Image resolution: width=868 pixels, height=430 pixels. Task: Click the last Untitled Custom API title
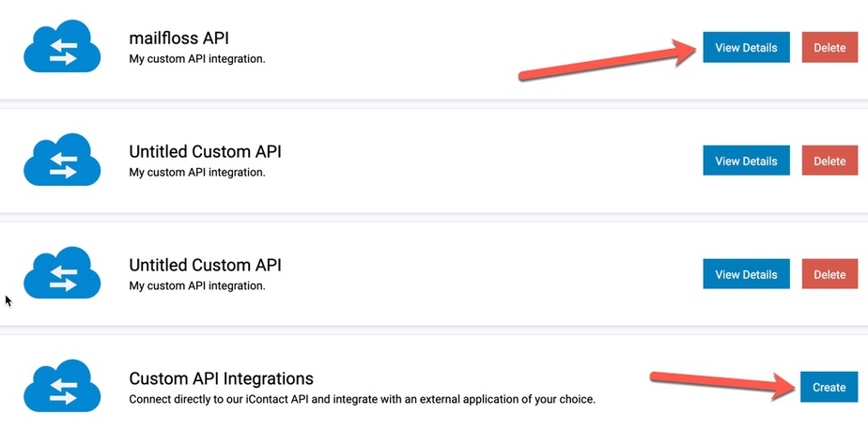(x=205, y=265)
